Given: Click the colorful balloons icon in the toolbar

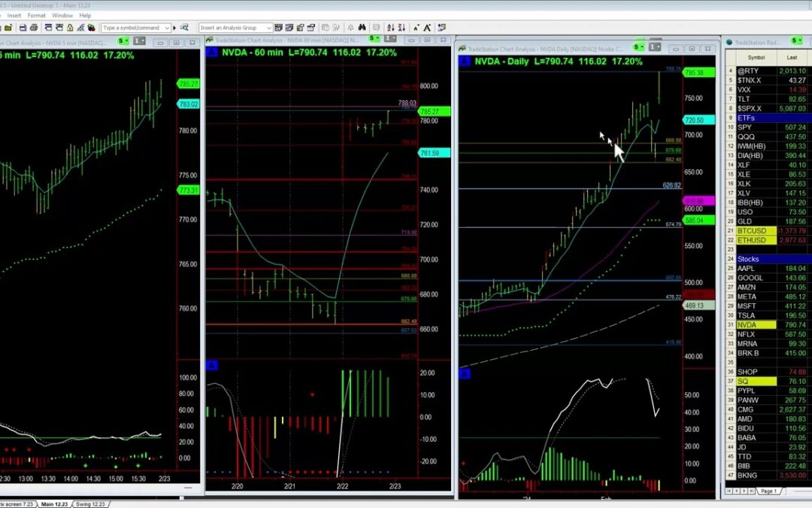Looking at the screenshot, I should (92, 28).
